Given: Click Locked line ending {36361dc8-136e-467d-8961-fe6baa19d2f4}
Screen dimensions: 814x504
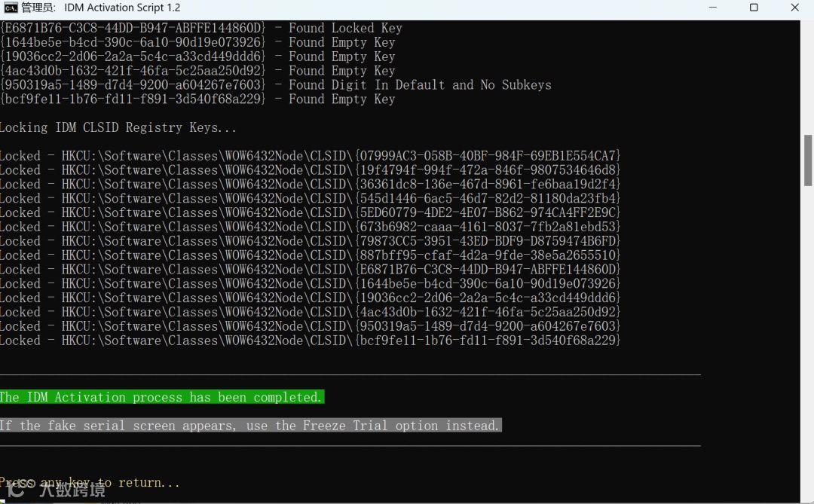Looking at the screenshot, I should coord(311,185).
